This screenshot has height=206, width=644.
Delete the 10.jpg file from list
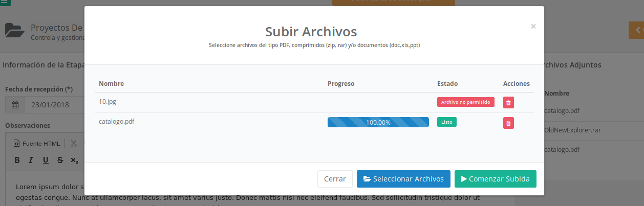508,102
